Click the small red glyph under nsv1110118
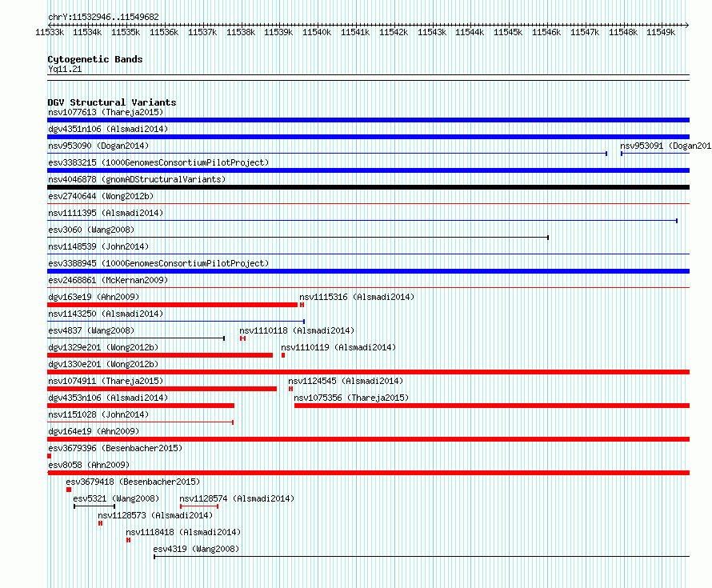Image resolution: width=712 pixels, height=588 pixels. (x=243, y=338)
